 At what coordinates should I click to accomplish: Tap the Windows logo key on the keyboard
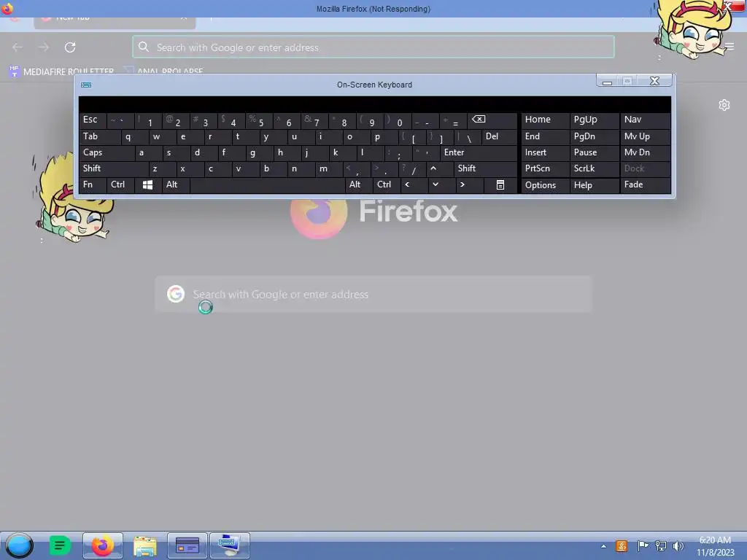(x=147, y=184)
